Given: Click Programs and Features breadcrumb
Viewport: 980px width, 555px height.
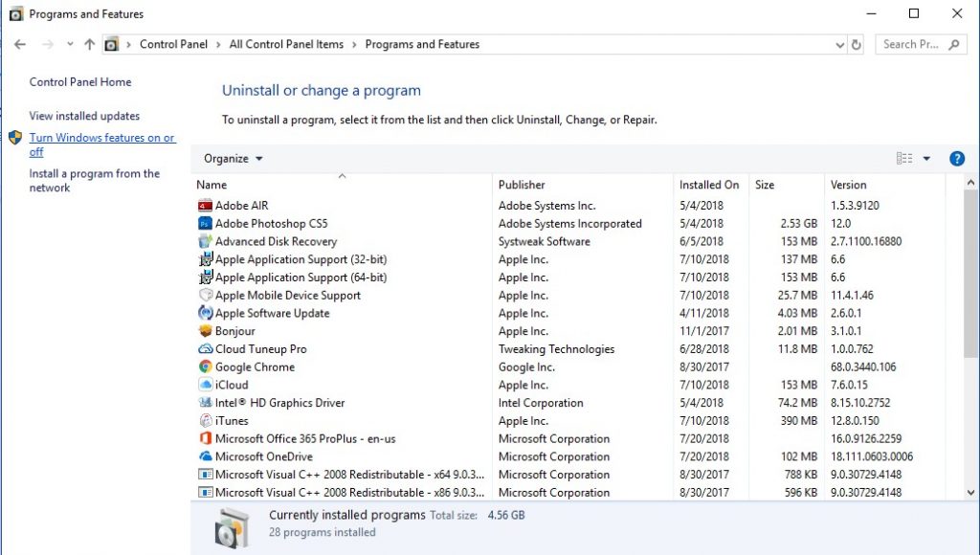Looking at the screenshot, I should point(422,44).
